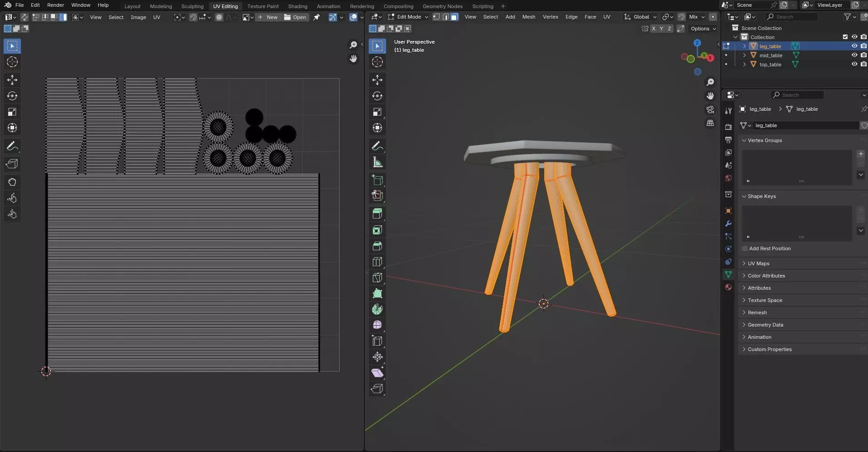Select the Move tool in UV editor

[x=12, y=80]
